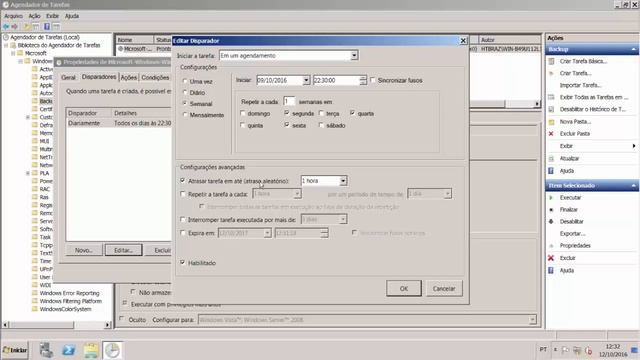Open Server Manager from the taskbar
The image size is (640, 360).
[46, 350]
